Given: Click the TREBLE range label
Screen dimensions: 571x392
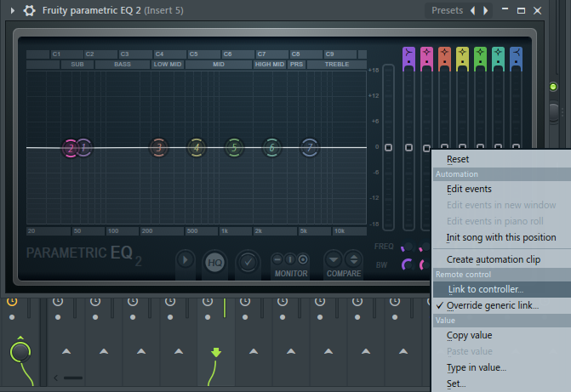Looking at the screenshot, I should pos(337,65).
